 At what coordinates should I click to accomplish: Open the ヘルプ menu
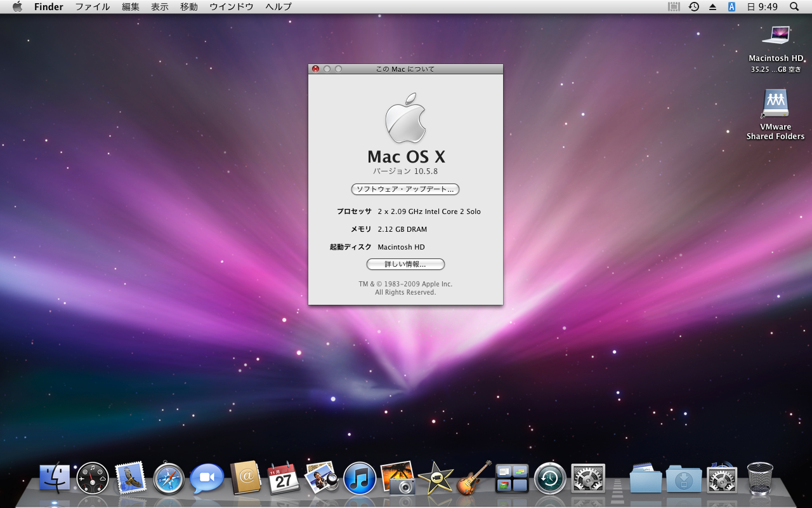coord(278,6)
